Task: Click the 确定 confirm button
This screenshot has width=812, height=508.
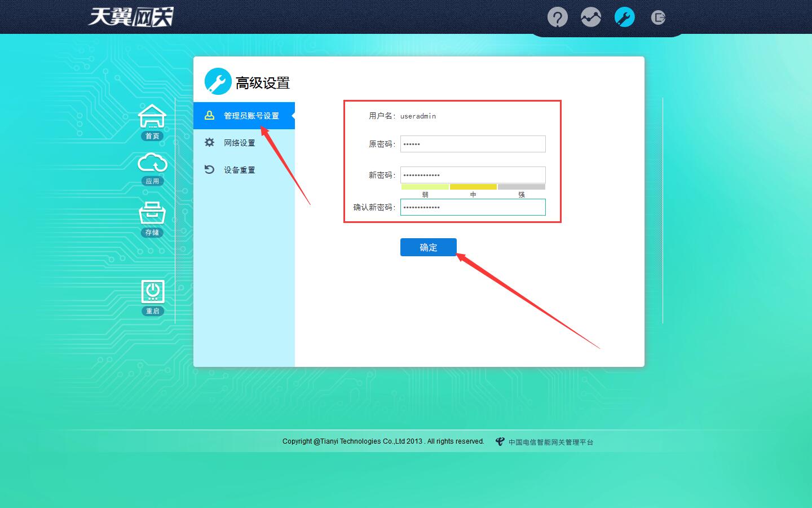Action: coord(429,247)
